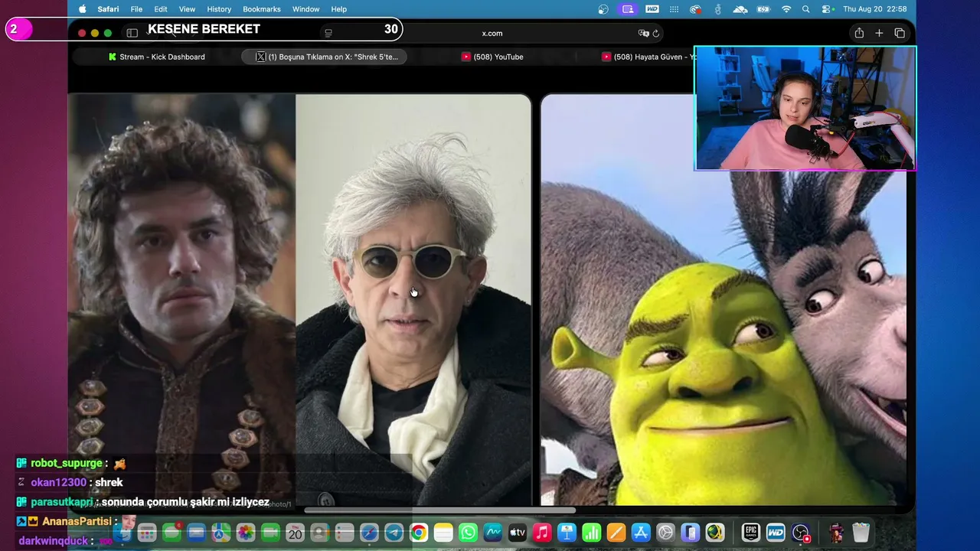980x551 pixels.
Task: Click the date and time Thu Aug 20 22:58
Action: tap(875, 9)
